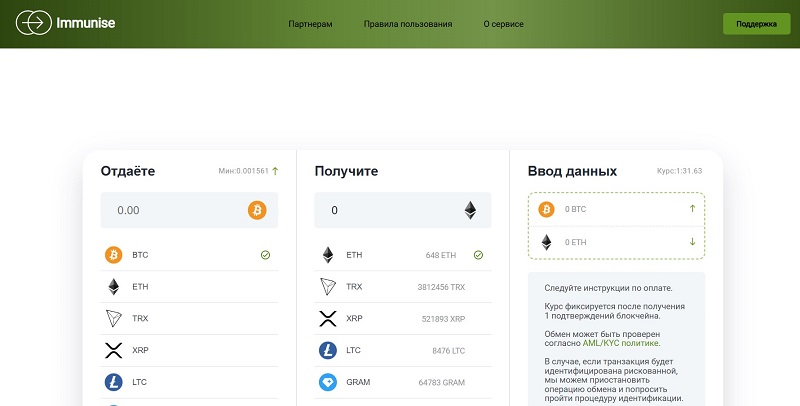The image size is (800, 406).
Task: Click the 64783 GRAM reserve value
Action: 442,383
